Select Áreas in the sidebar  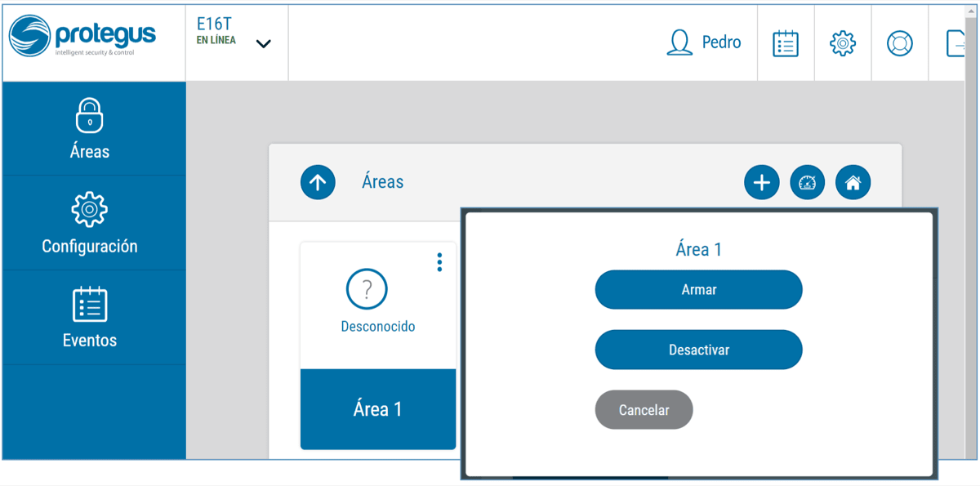90,129
